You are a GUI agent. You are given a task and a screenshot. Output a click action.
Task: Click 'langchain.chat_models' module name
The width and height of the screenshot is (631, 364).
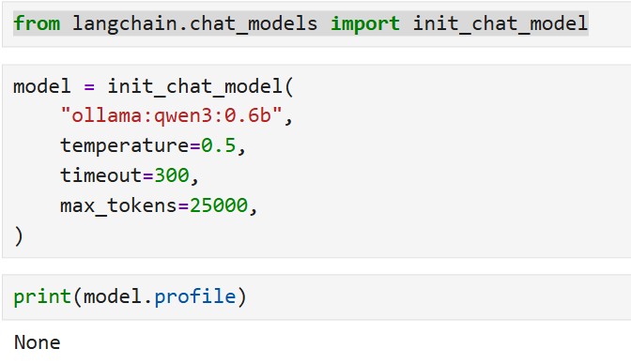(194, 23)
